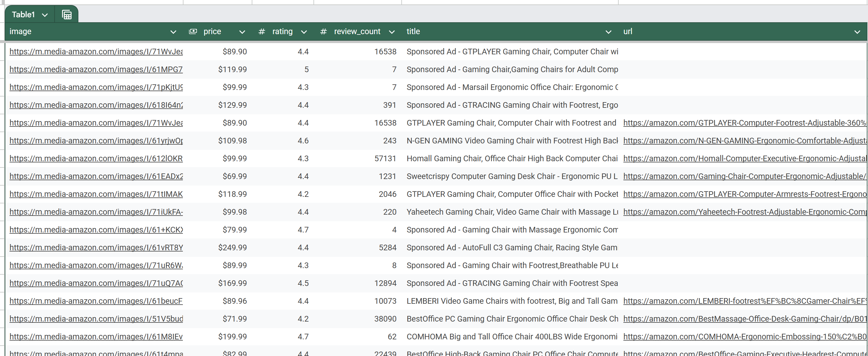
Task: Open image link 612lOKR
Action: 96,159
